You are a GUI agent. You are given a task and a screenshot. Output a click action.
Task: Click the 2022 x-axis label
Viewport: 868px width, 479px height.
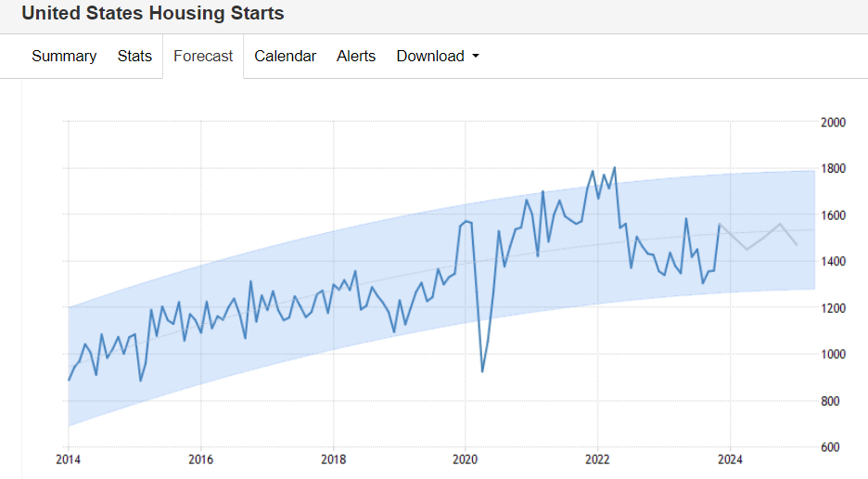point(596,459)
